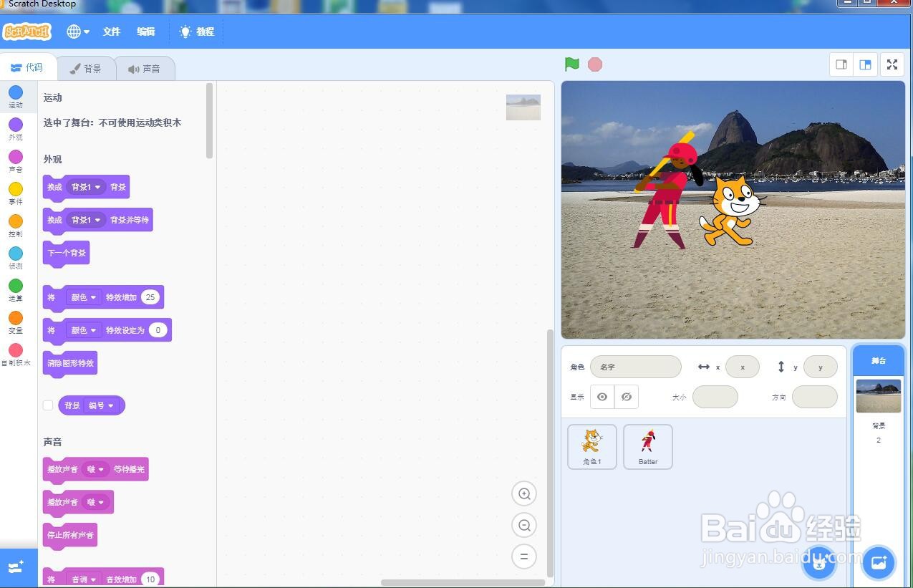Select the 外观 block category
Image resolution: width=913 pixels, height=588 pixels.
click(16, 129)
